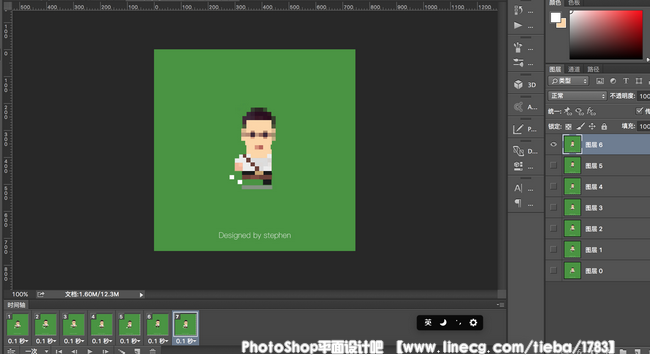This screenshot has height=364, width=665.
Task: Switch to the 通道 channels tab
Action: [574, 69]
